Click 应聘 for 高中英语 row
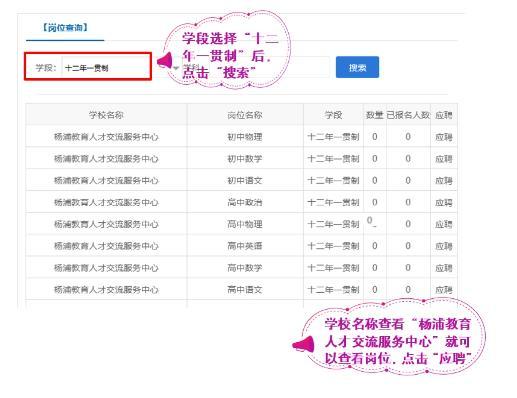Screen dimensions: 517x398 pos(444,246)
